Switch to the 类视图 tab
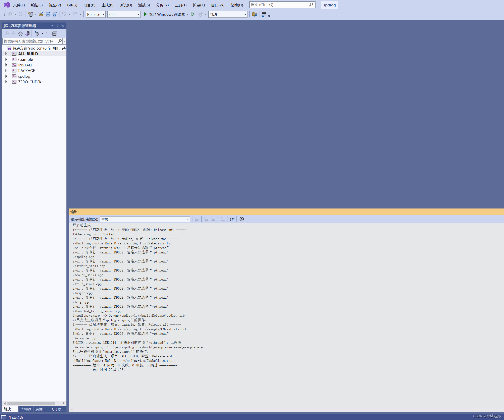 tap(26, 409)
